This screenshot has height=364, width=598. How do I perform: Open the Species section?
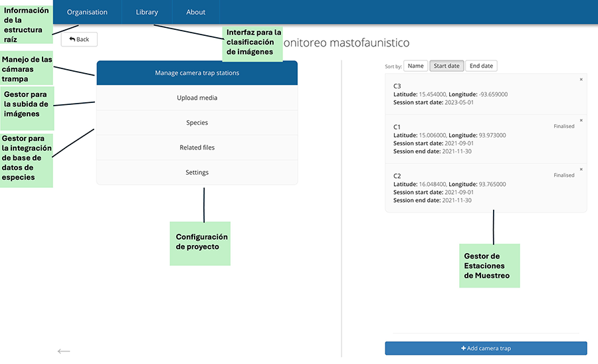click(x=197, y=123)
